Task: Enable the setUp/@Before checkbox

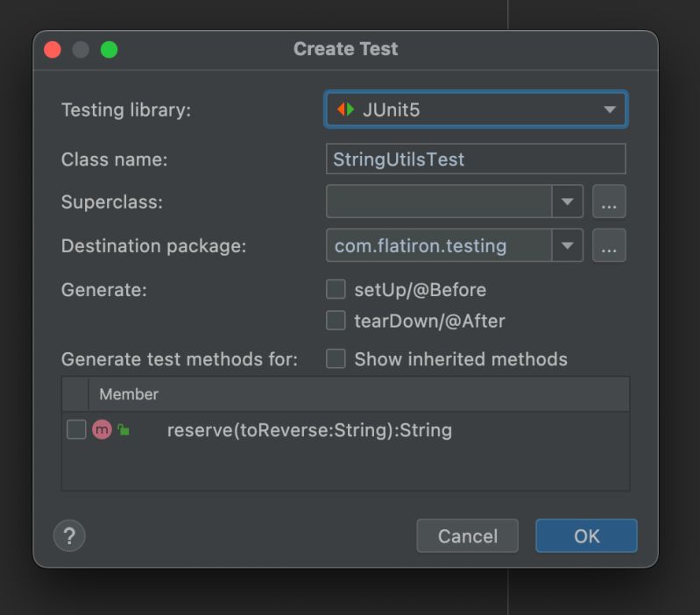Action: [336, 289]
